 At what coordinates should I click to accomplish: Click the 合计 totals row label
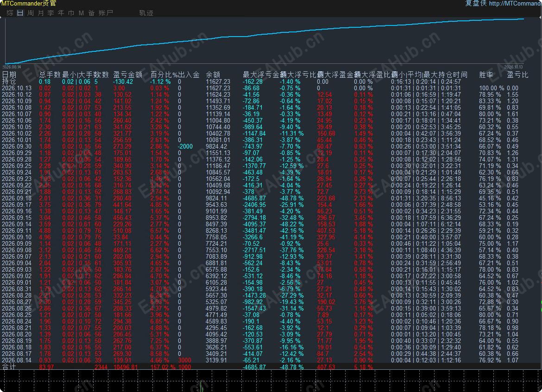point(9,367)
